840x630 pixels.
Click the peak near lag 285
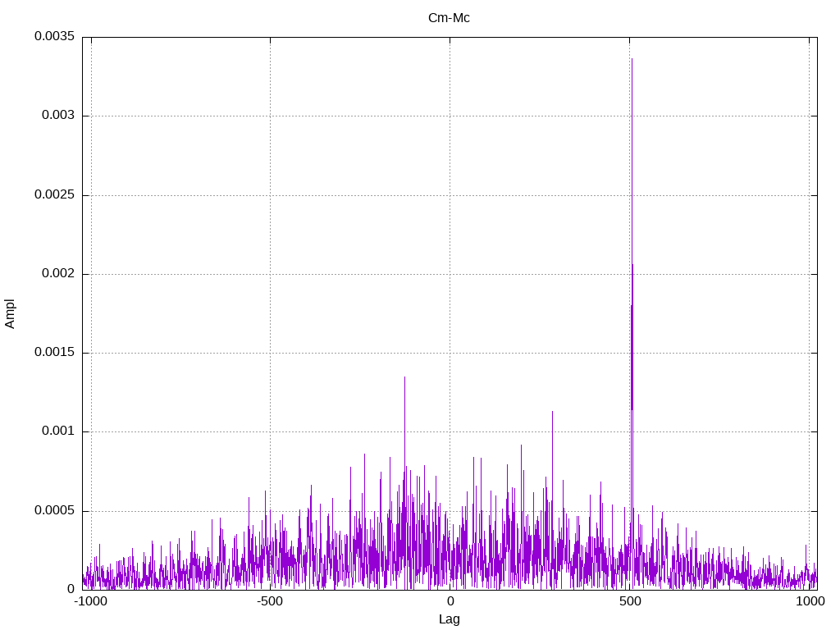coord(552,412)
